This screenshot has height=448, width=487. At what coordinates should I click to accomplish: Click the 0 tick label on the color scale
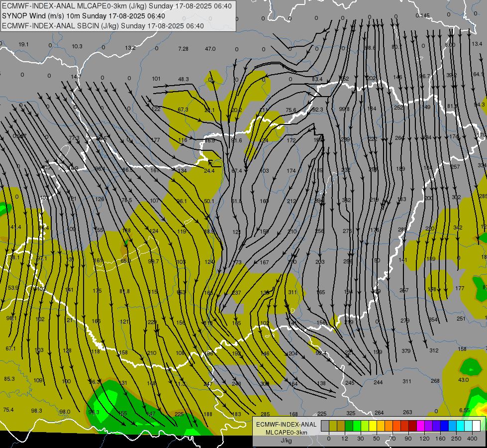(x=329, y=439)
